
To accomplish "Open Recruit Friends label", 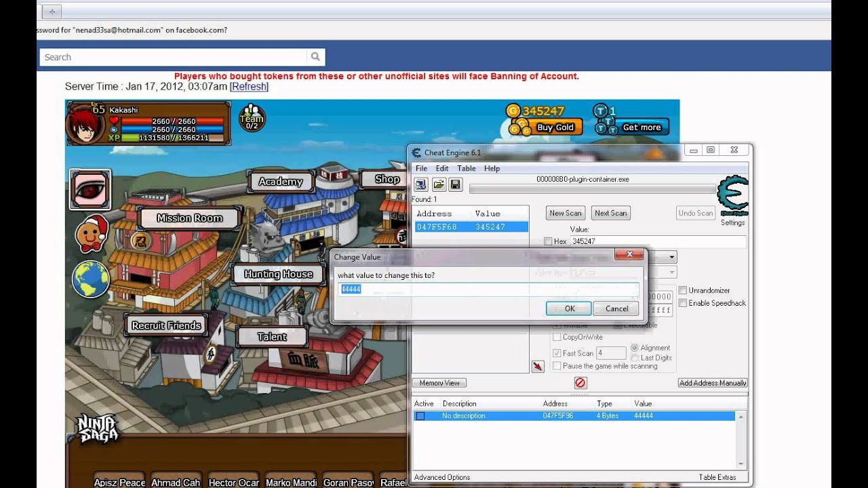I will tap(166, 325).
